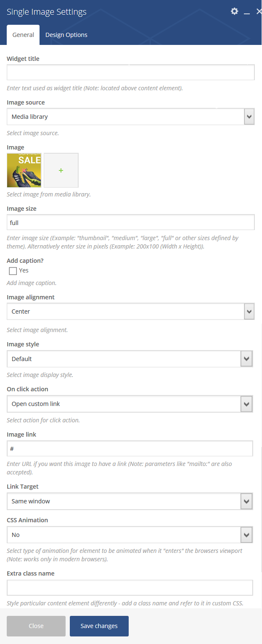Screen dimensions: 262x644
Task: Enable the Add caption Yes checkbox
Action: point(13,271)
